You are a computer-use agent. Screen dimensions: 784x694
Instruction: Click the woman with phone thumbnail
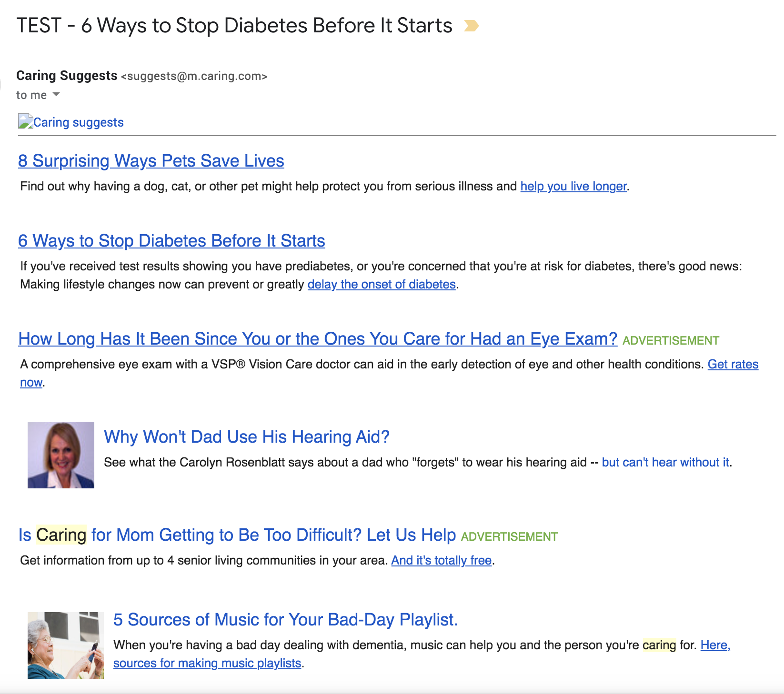click(66, 645)
